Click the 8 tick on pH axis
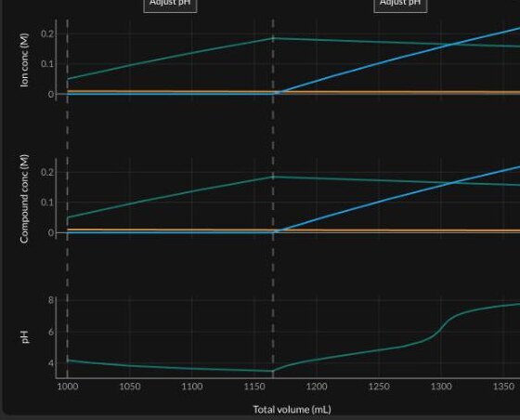The width and height of the screenshot is (520, 420). click(x=50, y=300)
